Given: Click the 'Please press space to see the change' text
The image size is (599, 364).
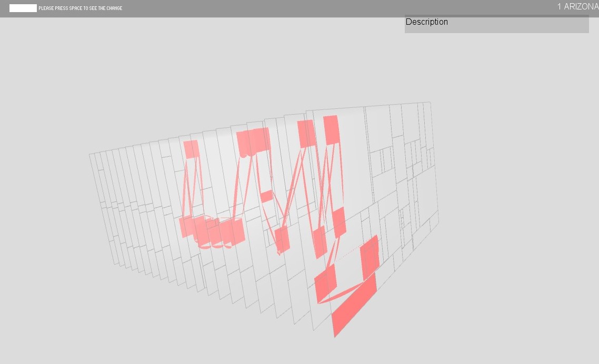Looking at the screenshot, I should pyautogui.click(x=80, y=8).
